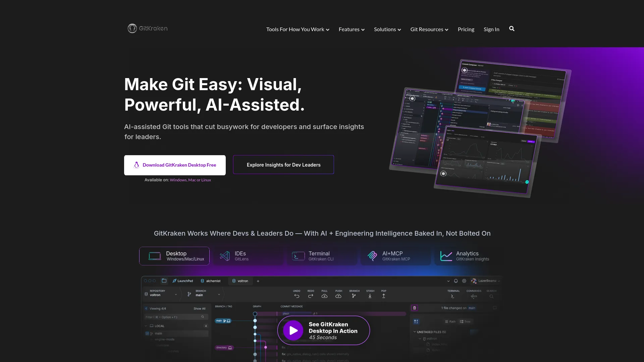Click the sort arrows icon in changes panel
644x362 pixels.
click(x=416, y=321)
